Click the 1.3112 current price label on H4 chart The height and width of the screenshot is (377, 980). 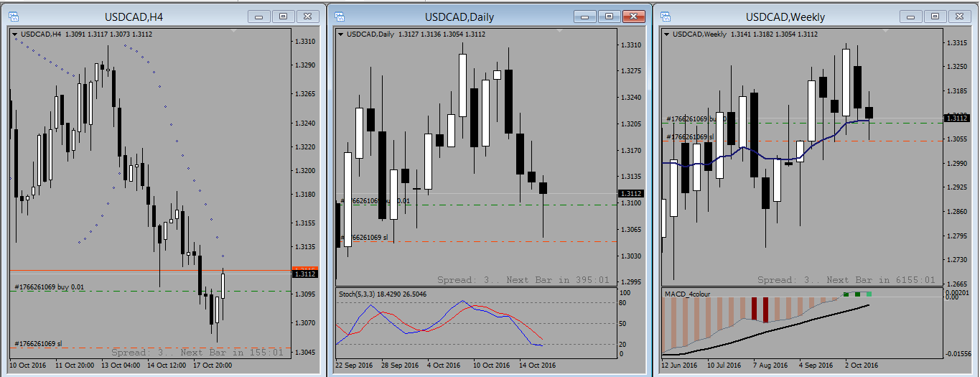pyautogui.click(x=305, y=274)
